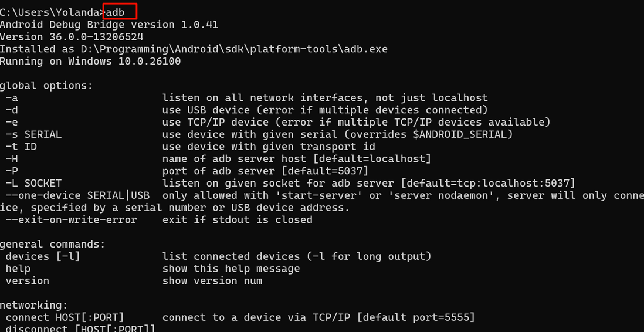Click the -d USB device option
The width and height of the screenshot is (644, 332).
(12, 110)
